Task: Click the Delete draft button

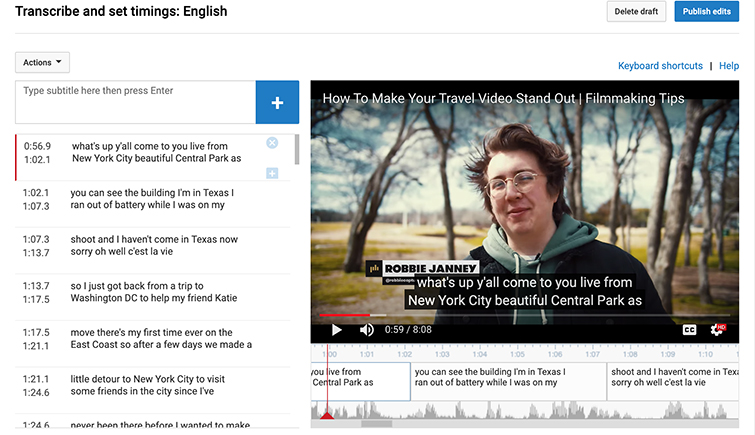Action: click(x=636, y=12)
